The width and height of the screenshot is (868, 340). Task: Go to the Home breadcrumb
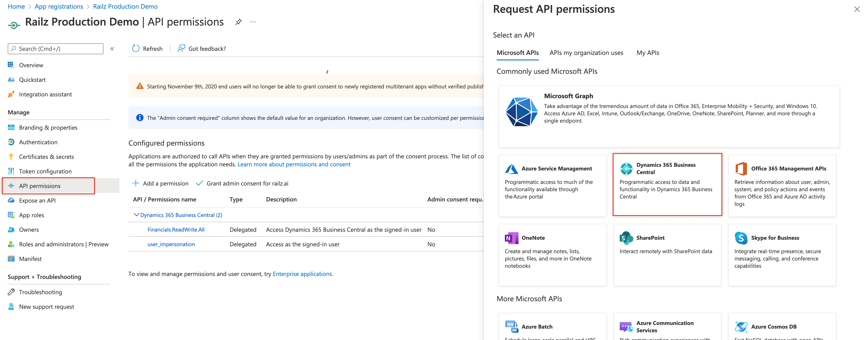click(16, 6)
